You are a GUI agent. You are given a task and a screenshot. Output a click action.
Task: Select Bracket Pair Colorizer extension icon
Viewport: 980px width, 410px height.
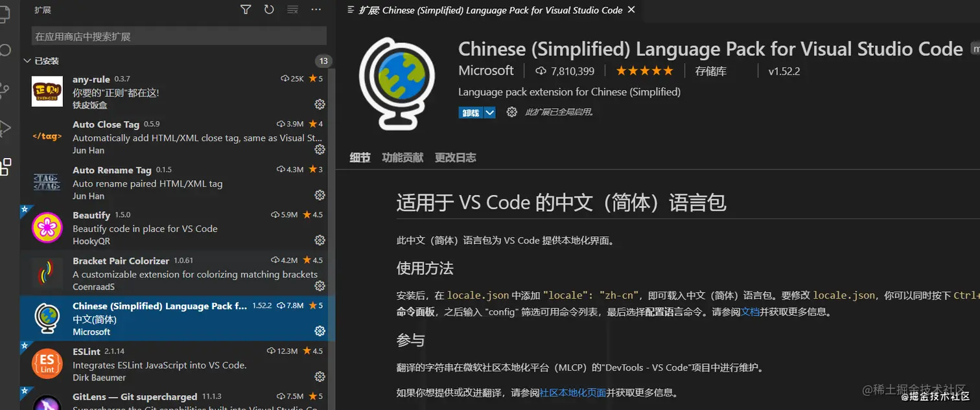(47, 273)
